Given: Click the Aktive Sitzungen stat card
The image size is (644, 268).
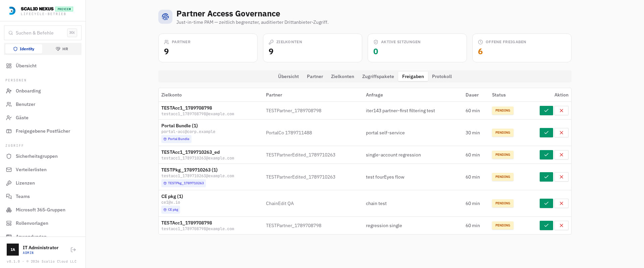Looking at the screenshot, I should pyautogui.click(x=417, y=48).
